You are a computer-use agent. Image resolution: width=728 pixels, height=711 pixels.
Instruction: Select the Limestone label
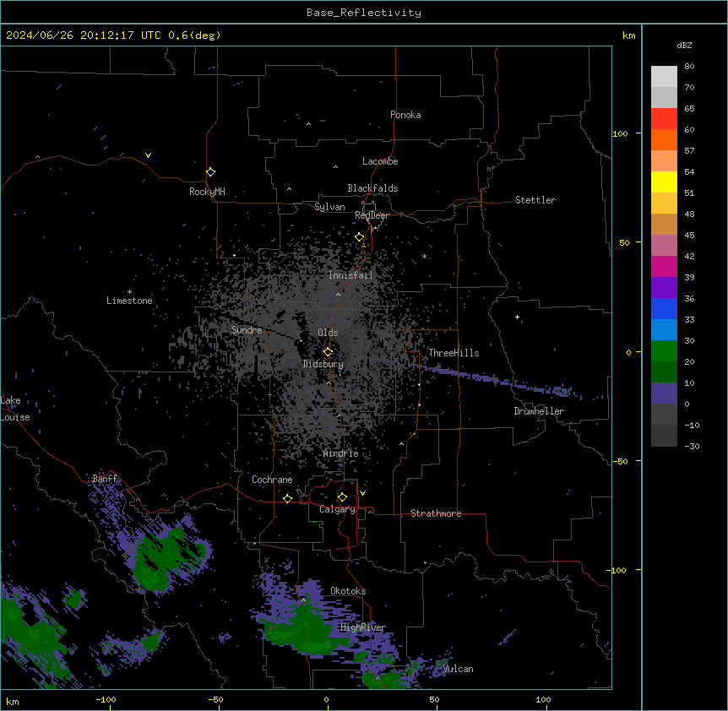tap(129, 301)
